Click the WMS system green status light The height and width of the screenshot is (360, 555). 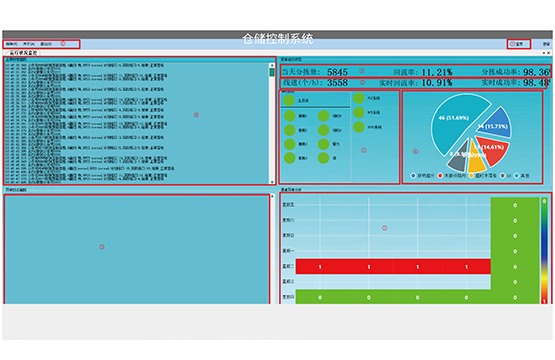click(x=359, y=127)
